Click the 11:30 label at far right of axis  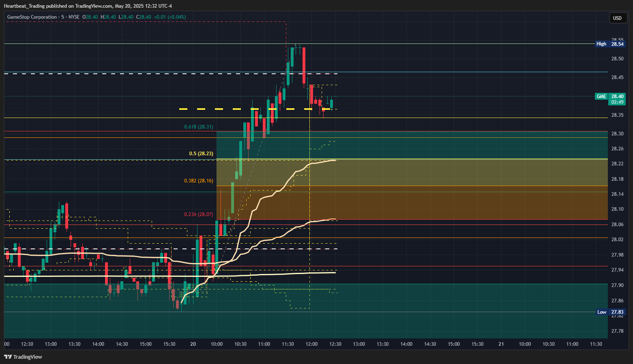(x=596, y=344)
